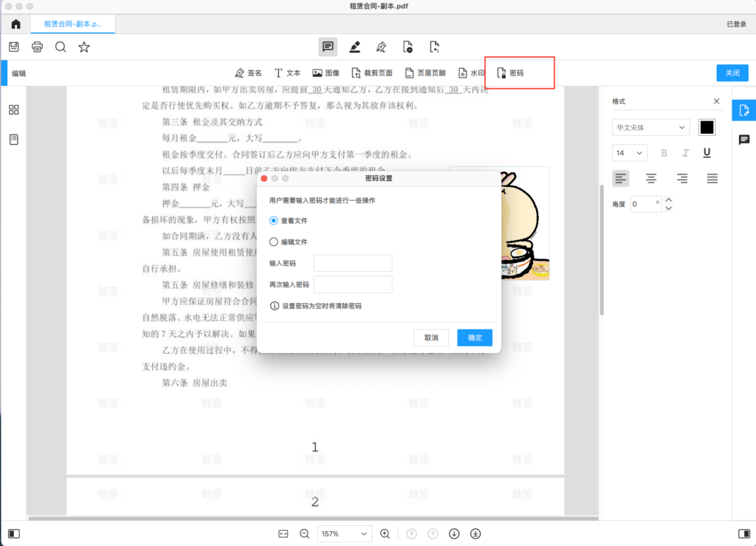The width and height of the screenshot is (756, 546).
Task: Click the Search magnifier icon
Action: (x=61, y=47)
